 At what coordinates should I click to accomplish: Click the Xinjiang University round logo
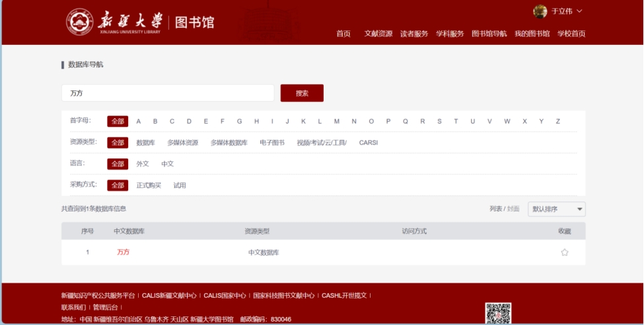(x=80, y=22)
